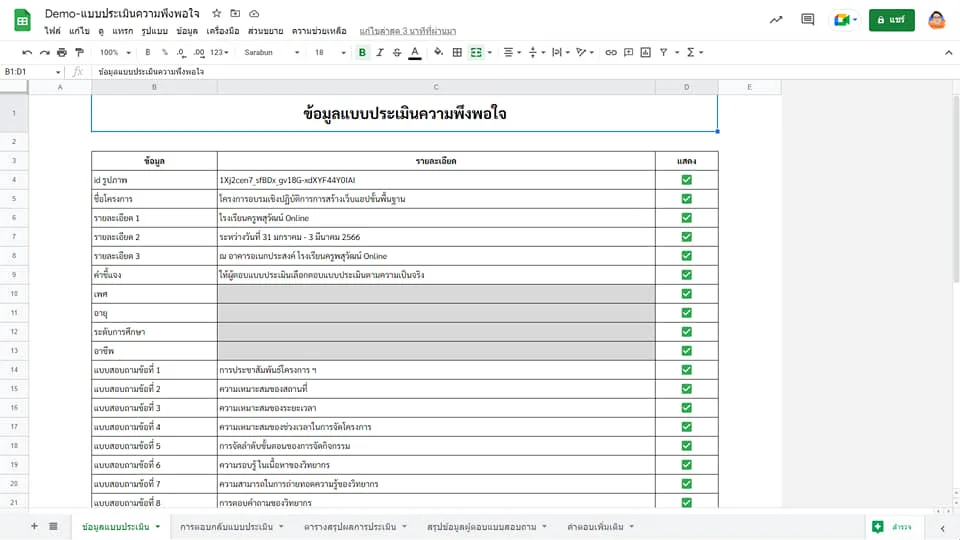Toggle checkbox for แบบสอบถามข้อที่ 1 row

(686, 370)
